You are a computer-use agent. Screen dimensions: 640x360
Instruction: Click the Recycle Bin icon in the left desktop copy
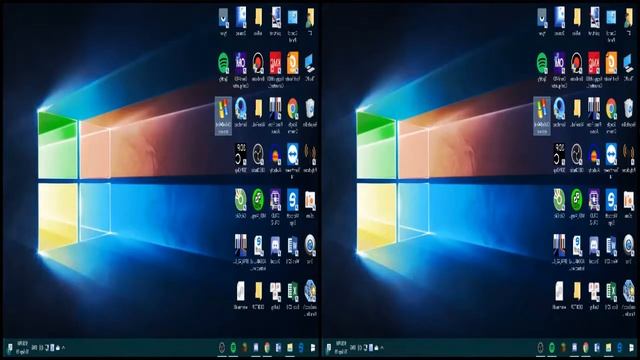(x=310, y=109)
